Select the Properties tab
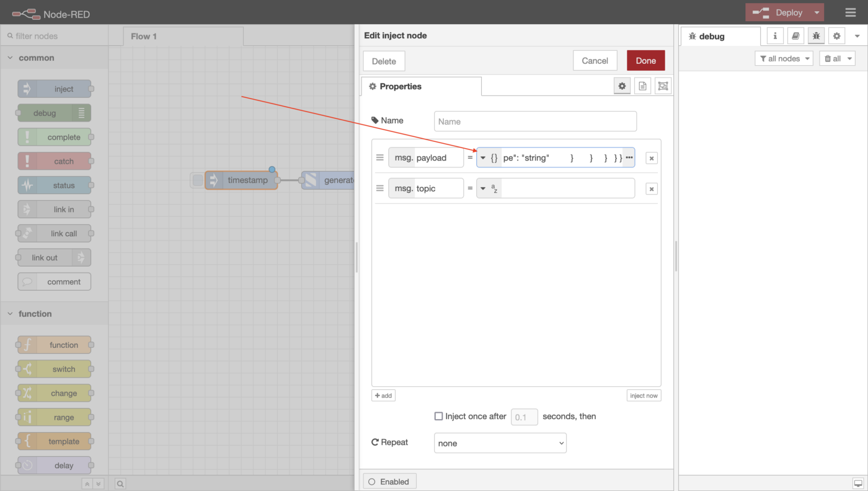The width and height of the screenshot is (868, 491). click(421, 86)
